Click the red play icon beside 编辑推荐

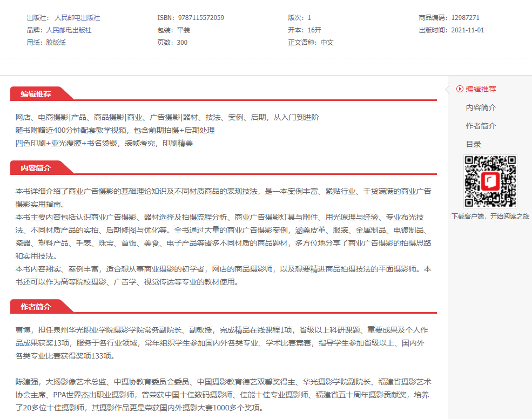click(x=460, y=89)
